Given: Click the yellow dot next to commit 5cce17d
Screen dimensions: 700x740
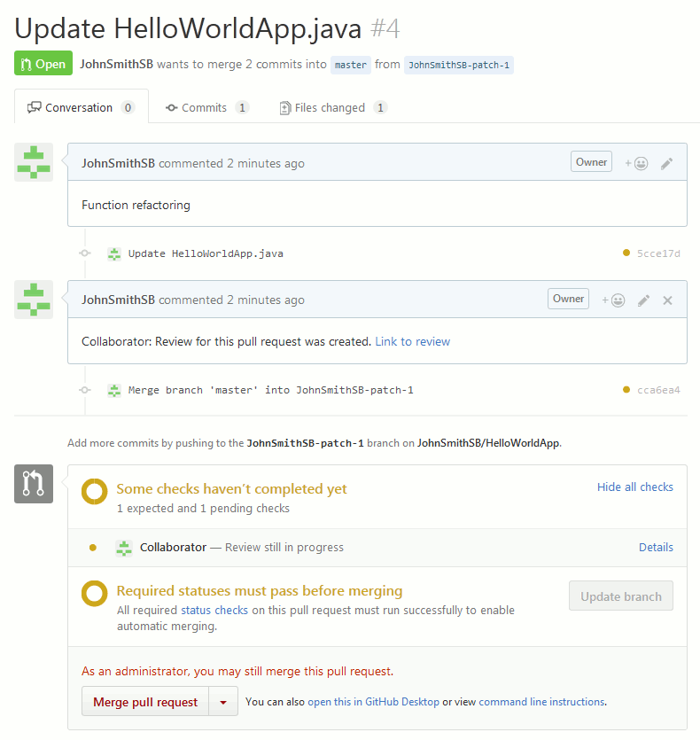Looking at the screenshot, I should (x=625, y=253).
